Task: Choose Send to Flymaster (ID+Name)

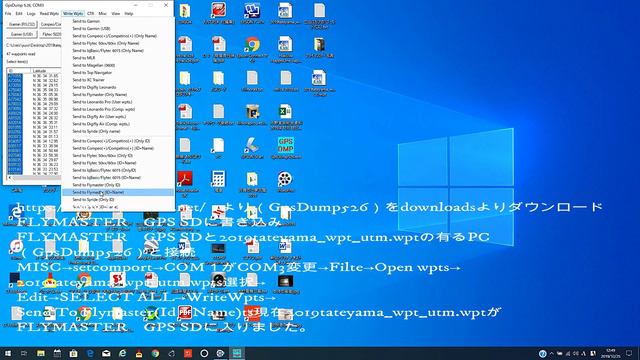Action: pos(118,192)
